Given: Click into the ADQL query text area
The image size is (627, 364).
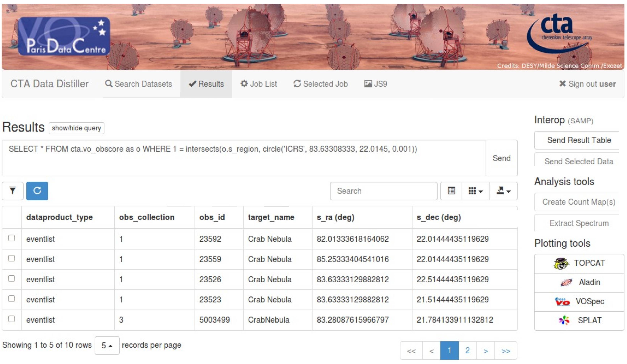Looking at the screenshot, I should tap(244, 158).
